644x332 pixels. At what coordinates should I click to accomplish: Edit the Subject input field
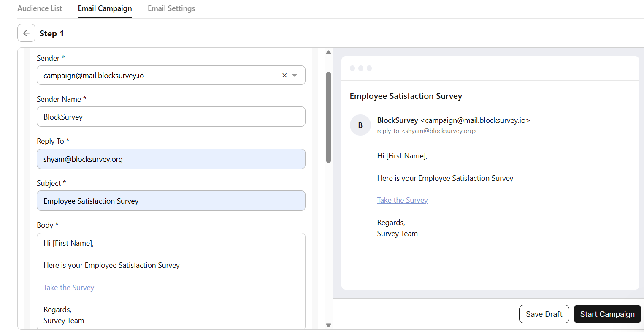pos(171,201)
